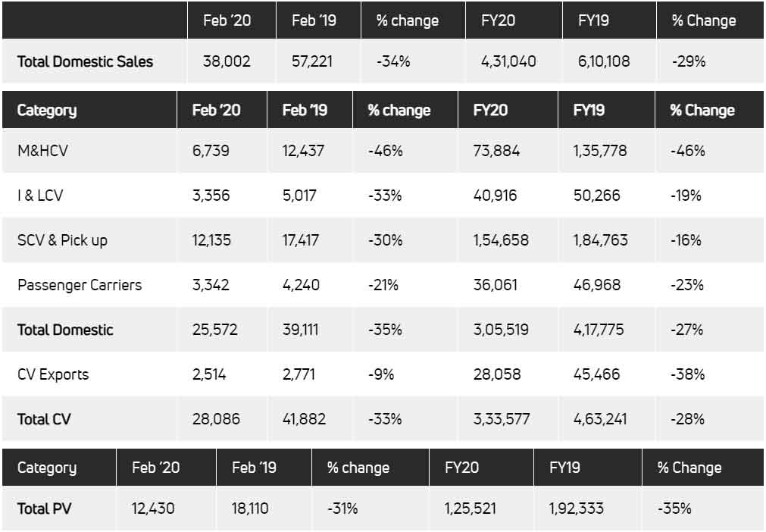Select the Total CV row label
766x532 pixels.
(x=44, y=419)
